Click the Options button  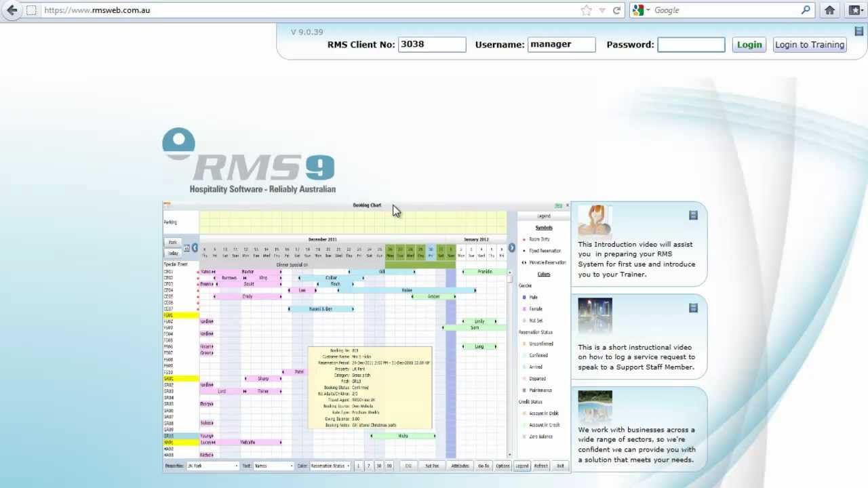[x=502, y=466]
